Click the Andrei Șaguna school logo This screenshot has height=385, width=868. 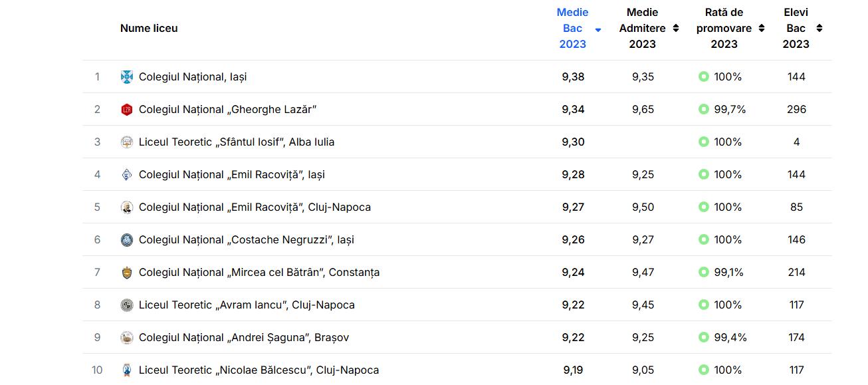127,338
